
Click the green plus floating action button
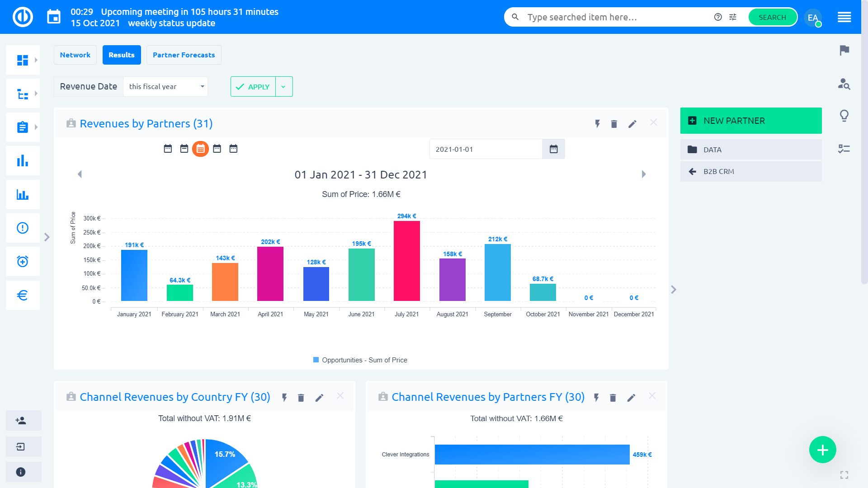(x=822, y=450)
